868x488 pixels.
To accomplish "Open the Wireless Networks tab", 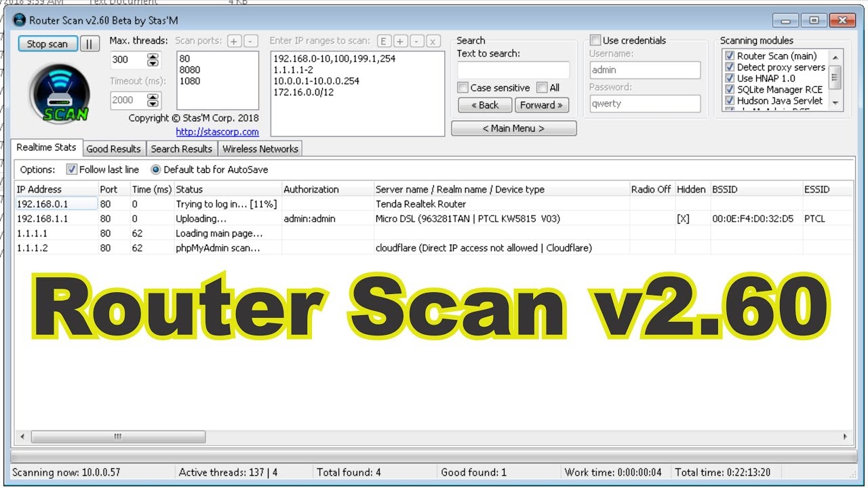I will pyautogui.click(x=260, y=148).
